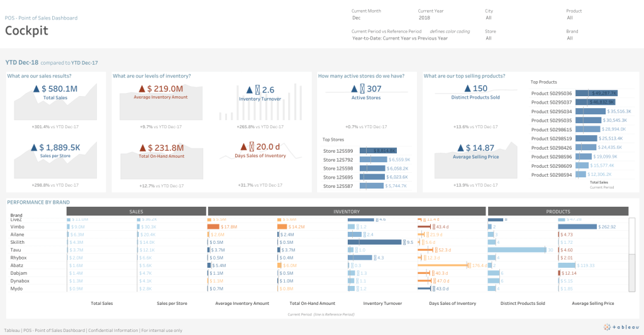Select the PRODUCTS header in brand table
The image size is (644, 335).
click(x=558, y=212)
